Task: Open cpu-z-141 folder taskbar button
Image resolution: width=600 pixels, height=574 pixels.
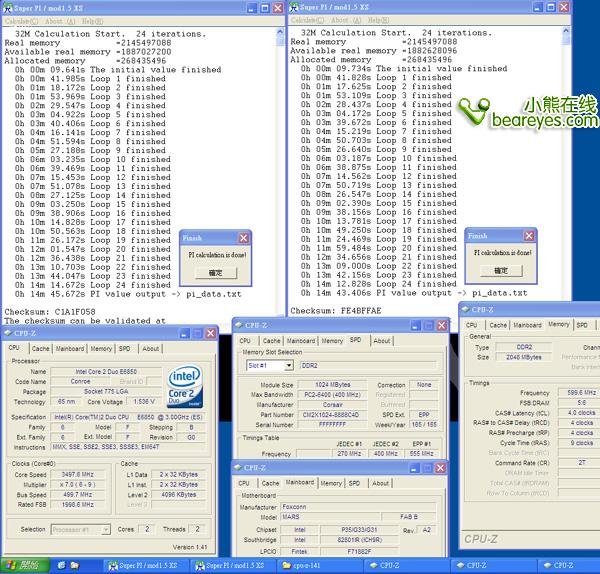Action: tap(319, 565)
